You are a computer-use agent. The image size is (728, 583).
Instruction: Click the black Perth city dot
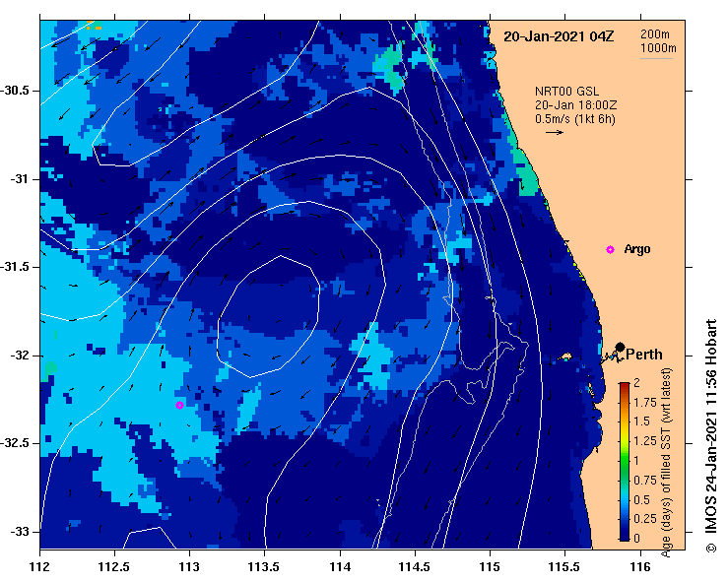tap(620, 348)
